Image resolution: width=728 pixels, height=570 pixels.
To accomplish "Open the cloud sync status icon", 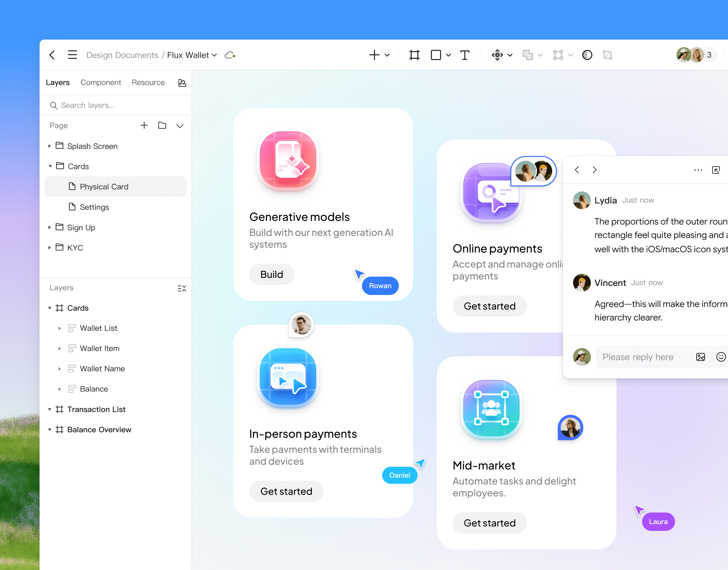I will pos(229,55).
